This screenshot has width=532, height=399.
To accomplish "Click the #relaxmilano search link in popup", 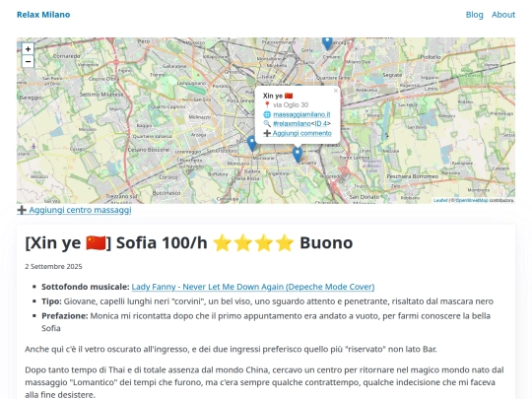I will [x=292, y=123].
